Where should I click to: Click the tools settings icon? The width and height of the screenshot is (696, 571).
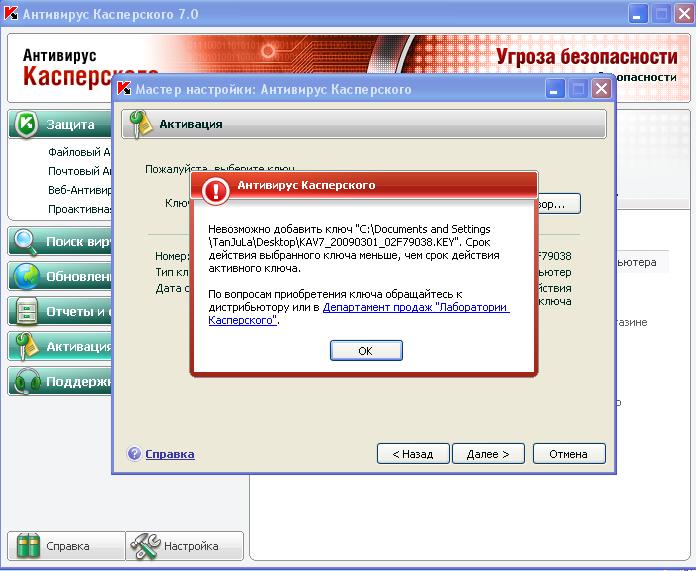(146, 546)
